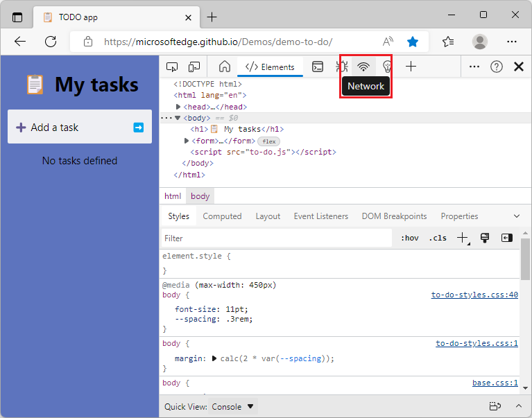Click the browser address bar URL

[218, 42]
